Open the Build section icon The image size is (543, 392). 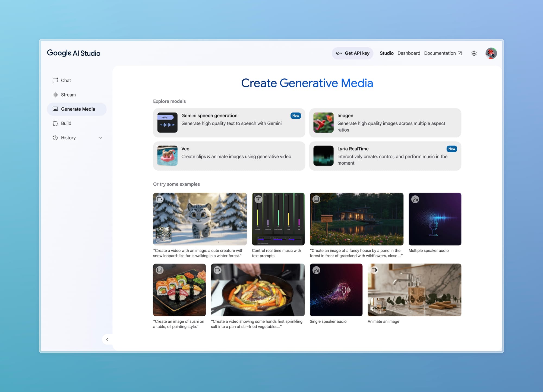pos(55,123)
